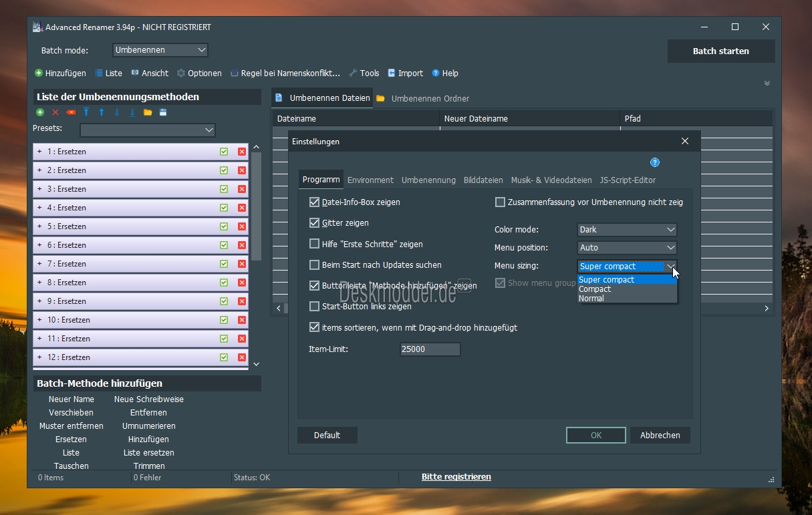Viewport: 812px width, 515px height.
Task: Disable method '5 : Ersetzen' via its green checkbox
Action: pyautogui.click(x=224, y=226)
